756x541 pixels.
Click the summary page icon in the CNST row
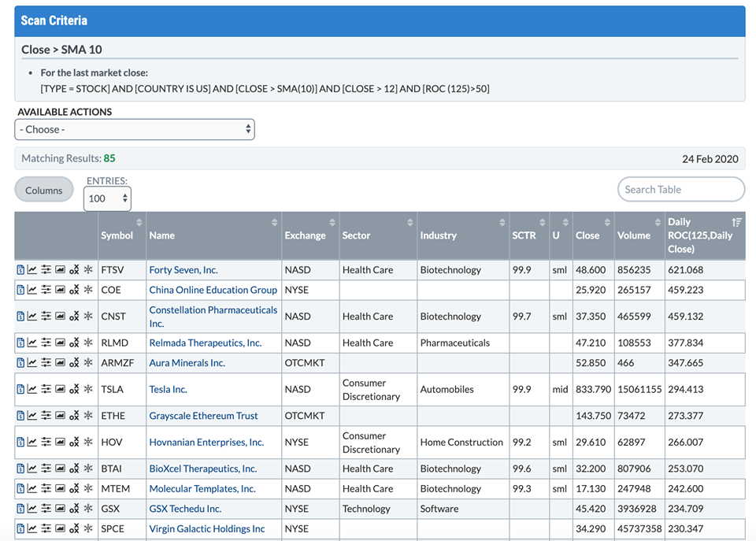(20, 316)
